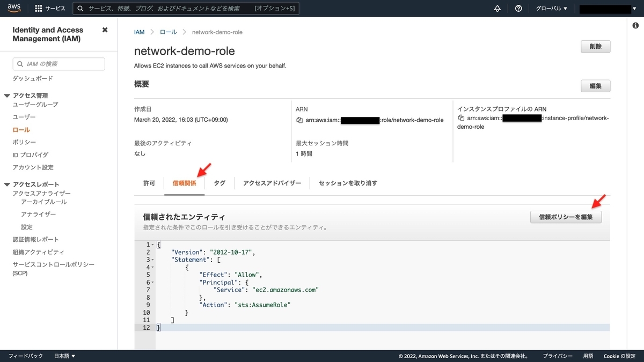Focus the IAM の検索 field
The image size is (644, 362).
[x=58, y=64]
